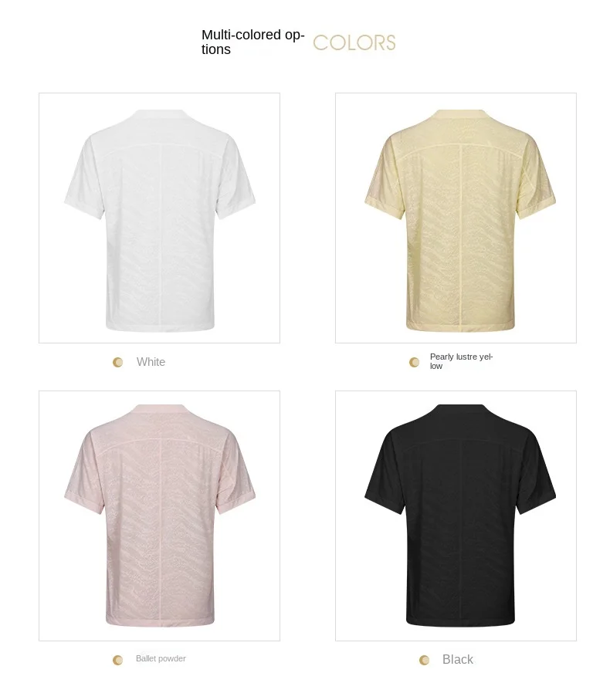Click the bottom hem of the black shirt
The width and height of the screenshot is (610, 700).
(x=460, y=621)
